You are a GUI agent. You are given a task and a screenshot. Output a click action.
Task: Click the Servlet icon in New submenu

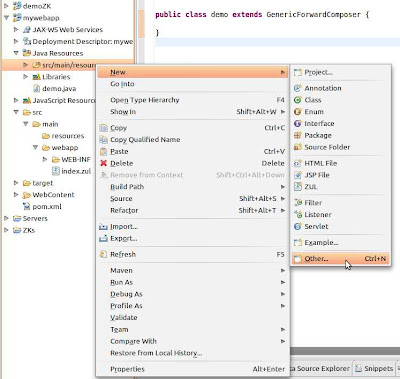coord(298,226)
